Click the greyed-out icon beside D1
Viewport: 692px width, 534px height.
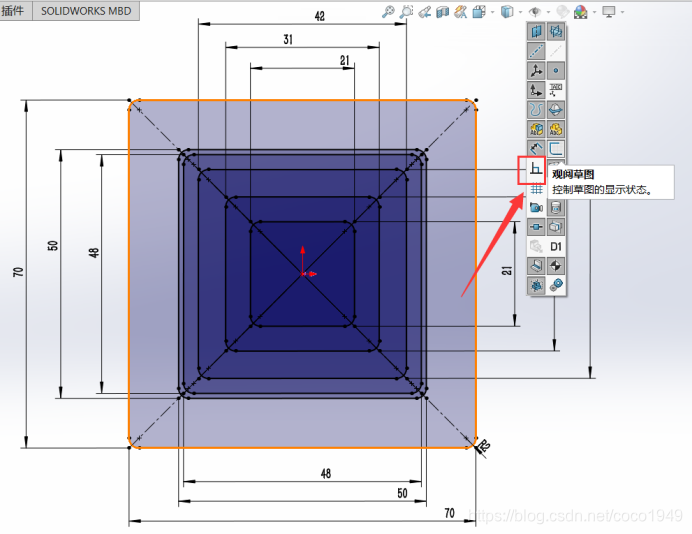(x=536, y=246)
